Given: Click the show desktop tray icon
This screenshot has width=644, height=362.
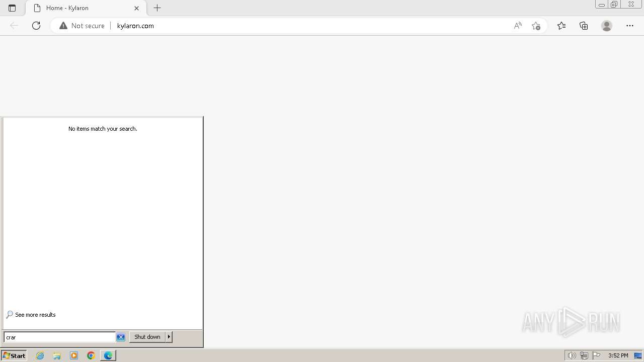Looking at the screenshot, I should coord(638,355).
